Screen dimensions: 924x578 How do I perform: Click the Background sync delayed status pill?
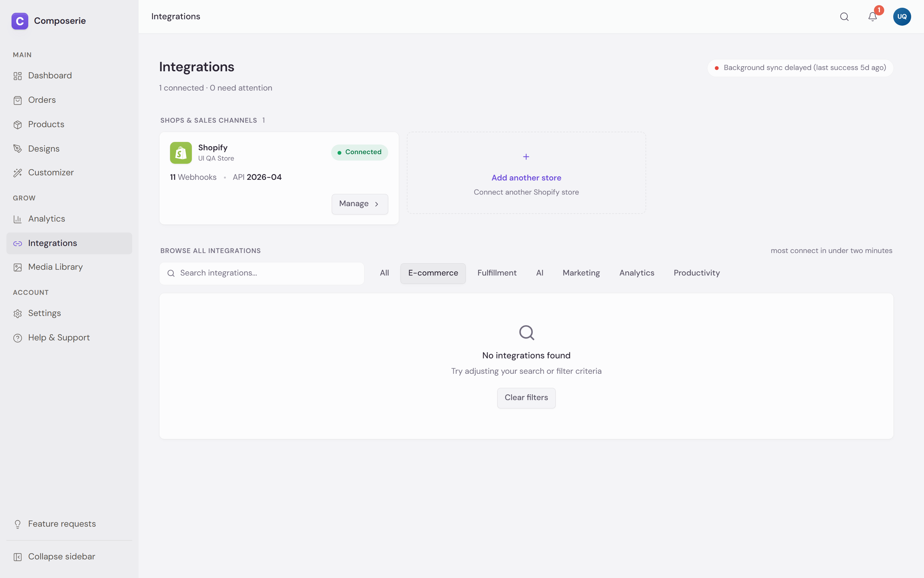pyautogui.click(x=800, y=68)
